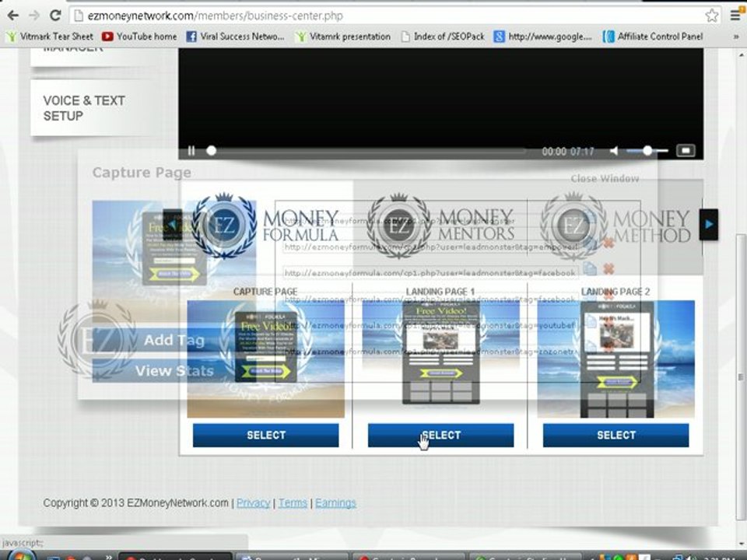This screenshot has height=560, width=747.
Task: Choose the EZ Money Formula logo tab
Action: point(265,226)
